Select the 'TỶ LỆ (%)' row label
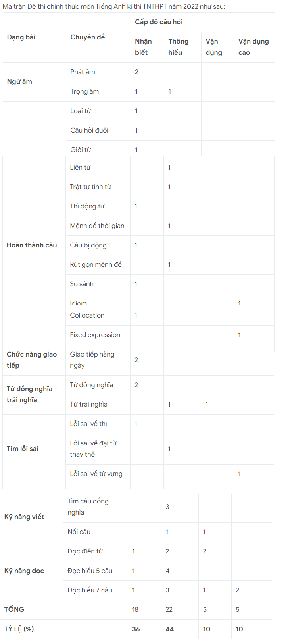Viewport: 288px width, 644px height. tap(19, 629)
